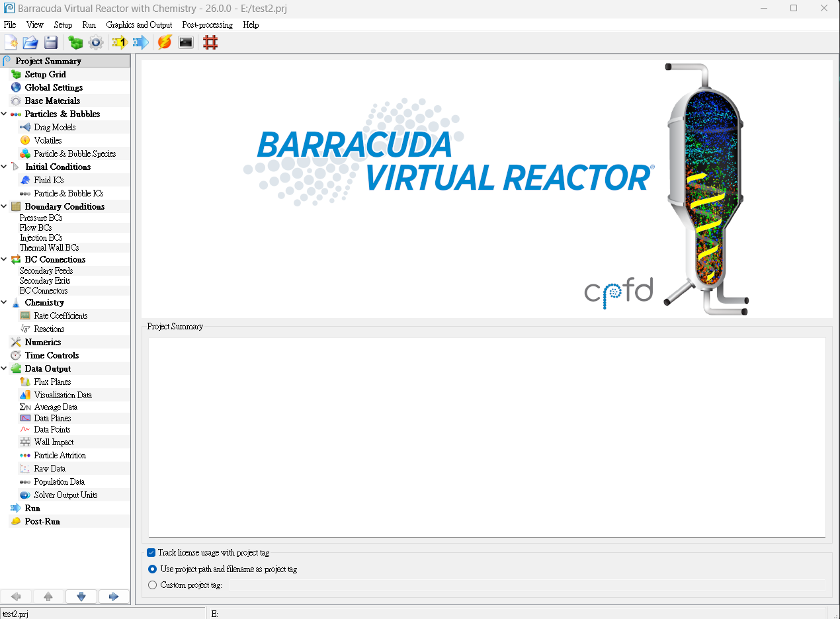
Task: Open the Help menu
Action: click(251, 24)
